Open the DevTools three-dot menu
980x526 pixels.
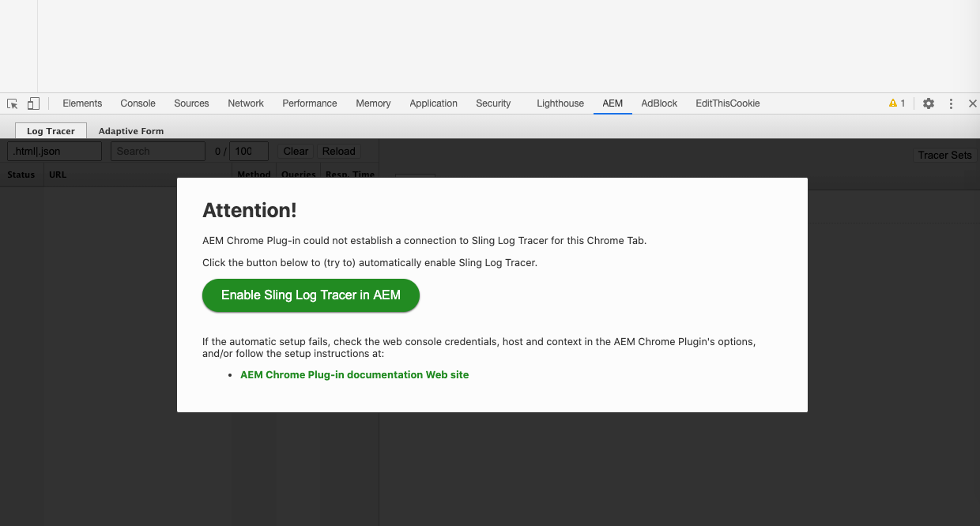tap(951, 103)
